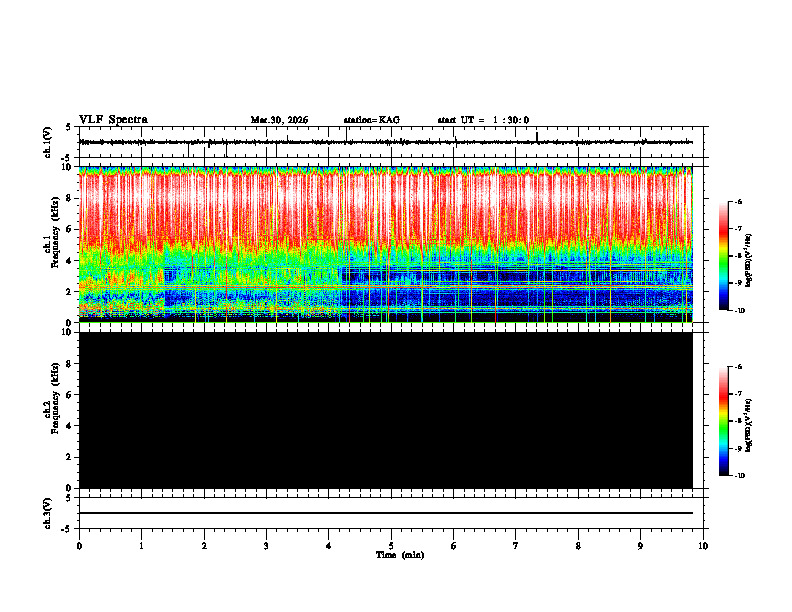Click the "Time (min)" x-axis label
Viewport: 792px width, 612px height.
click(x=400, y=555)
